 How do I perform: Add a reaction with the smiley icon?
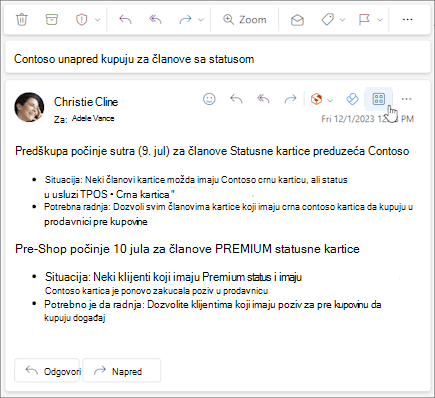[x=209, y=99]
